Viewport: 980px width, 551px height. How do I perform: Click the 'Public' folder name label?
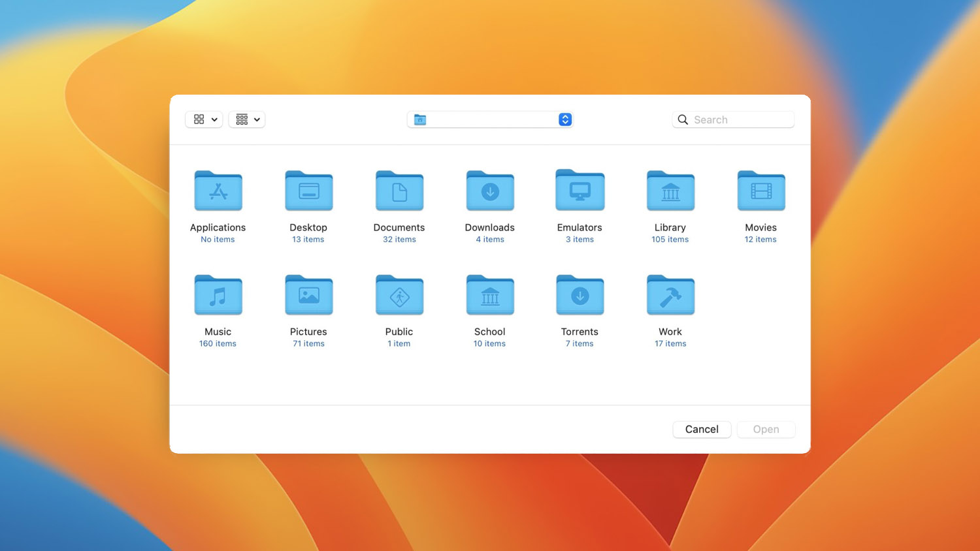[399, 332]
